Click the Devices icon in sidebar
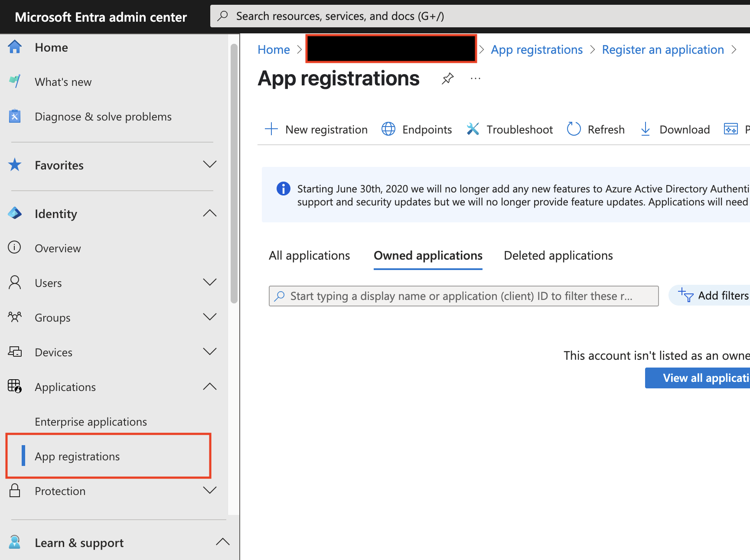 pos(15,352)
